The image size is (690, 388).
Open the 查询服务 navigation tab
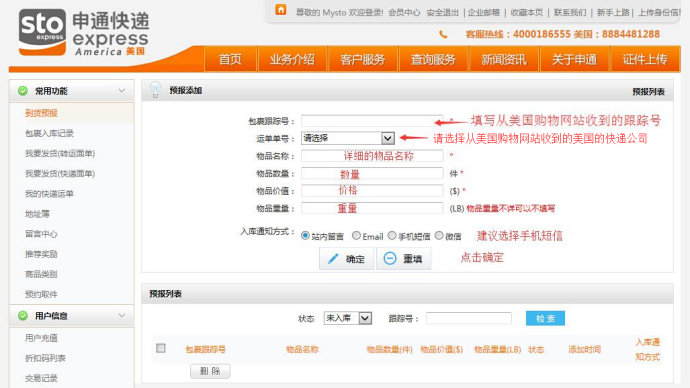click(x=433, y=59)
